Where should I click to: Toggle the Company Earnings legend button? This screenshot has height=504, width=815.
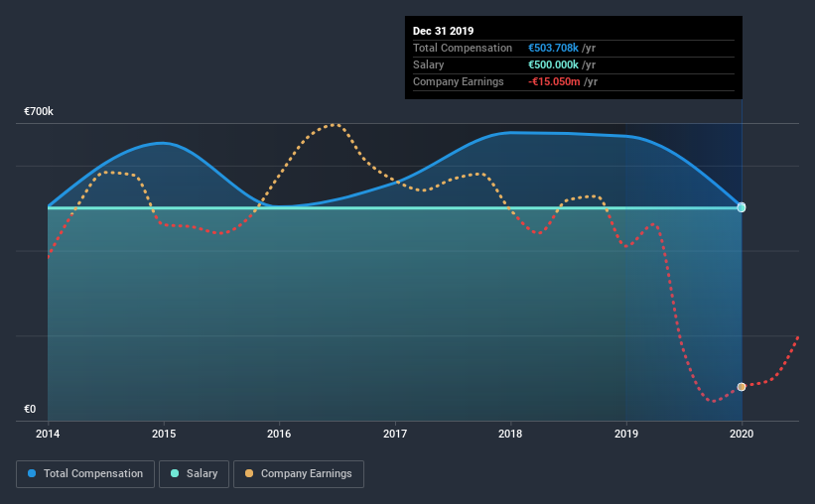[x=299, y=474]
